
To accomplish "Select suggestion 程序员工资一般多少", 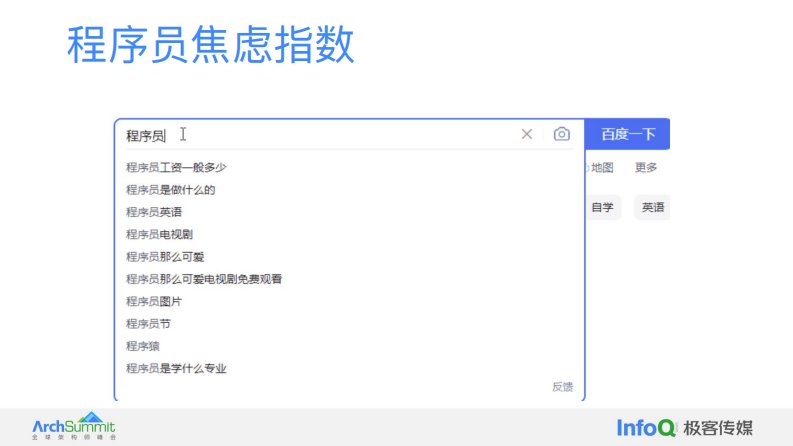I will [169, 167].
